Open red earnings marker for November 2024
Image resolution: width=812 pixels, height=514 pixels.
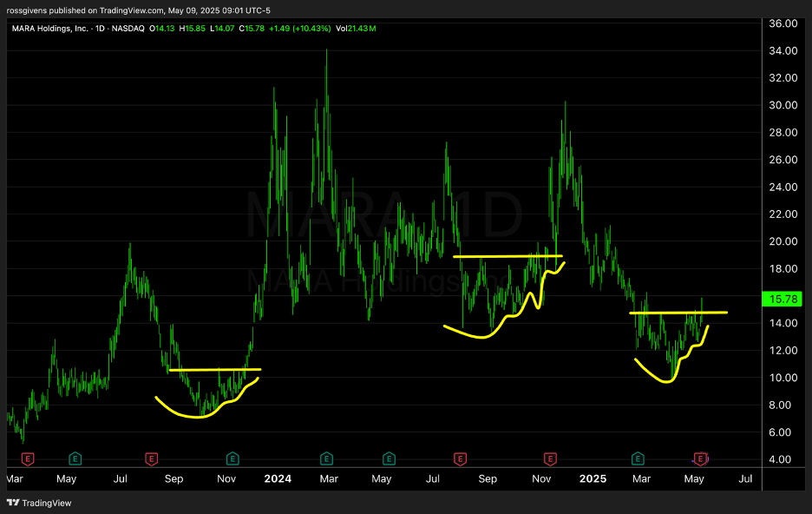550,458
